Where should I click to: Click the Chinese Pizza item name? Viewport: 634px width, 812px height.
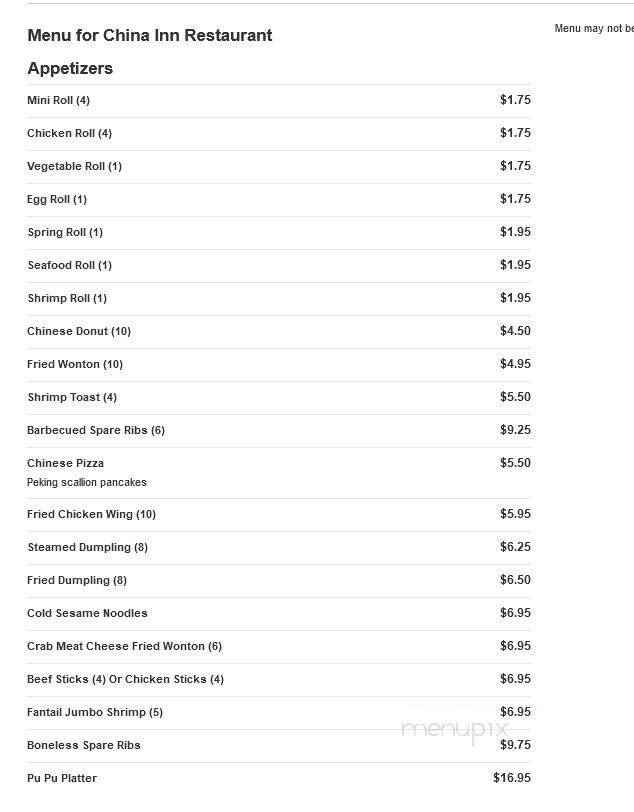(x=65, y=463)
